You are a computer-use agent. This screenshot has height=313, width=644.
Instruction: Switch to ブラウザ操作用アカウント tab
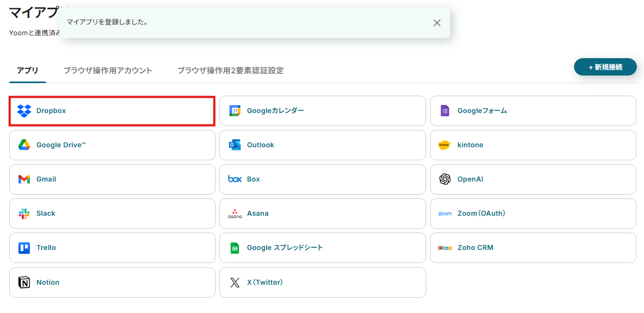pos(108,71)
